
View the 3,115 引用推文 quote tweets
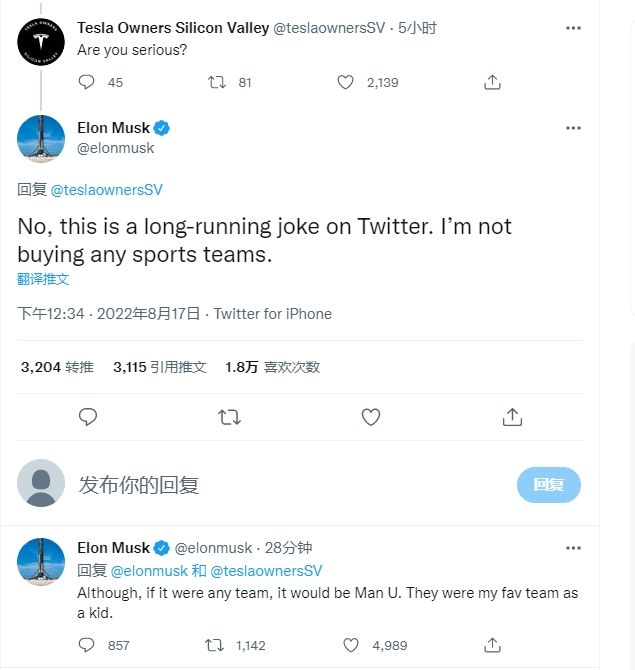click(160, 367)
